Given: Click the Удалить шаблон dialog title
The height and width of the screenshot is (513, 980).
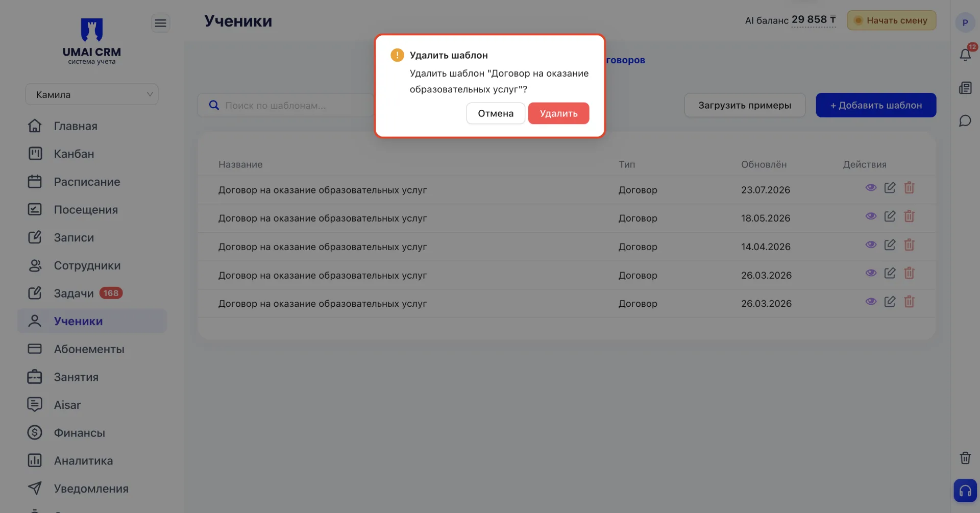Looking at the screenshot, I should (x=449, y=55).
